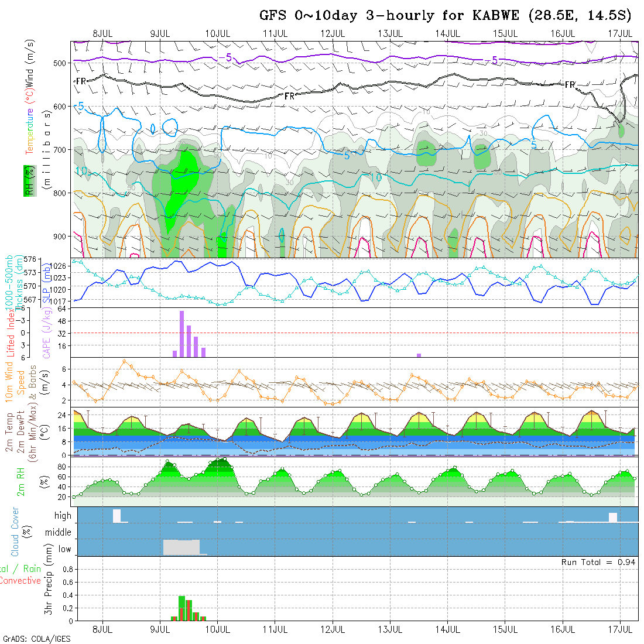Click the purple -5 contour label near 10JUL

pyautogui.click(x=229, y=57)
